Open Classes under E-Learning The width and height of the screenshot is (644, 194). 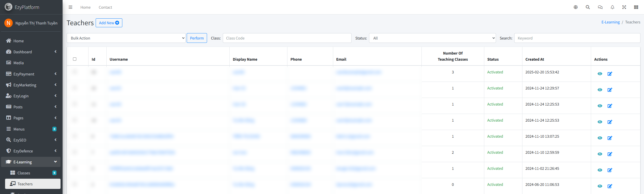pyautogui.click(x=33, y=173)
